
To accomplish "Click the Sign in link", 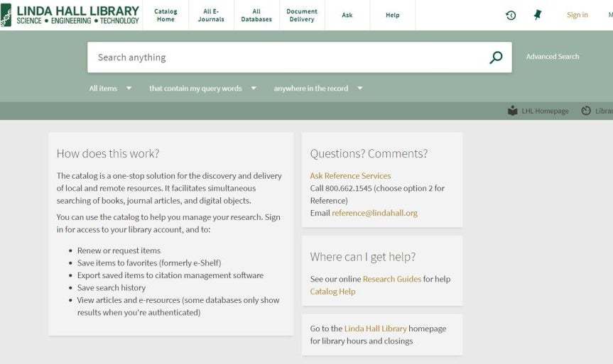I will pos(577,15).
